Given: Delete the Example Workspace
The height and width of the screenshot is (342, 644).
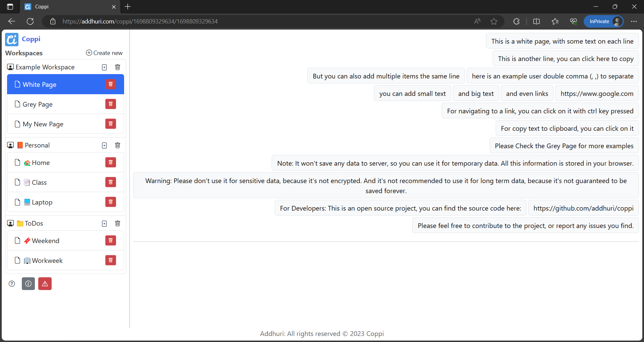Looking at the screenshot, I should pos(118,67).
